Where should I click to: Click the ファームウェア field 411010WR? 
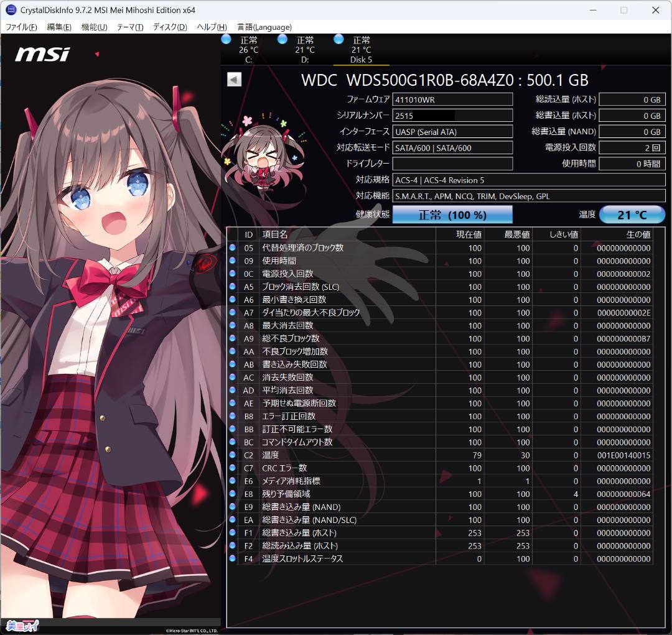point(452,100)
